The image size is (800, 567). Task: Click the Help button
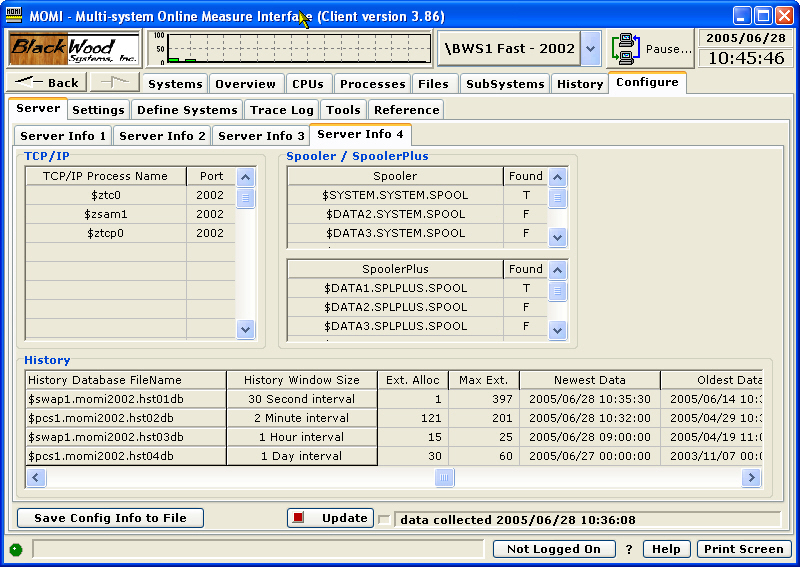pos(666,549)
